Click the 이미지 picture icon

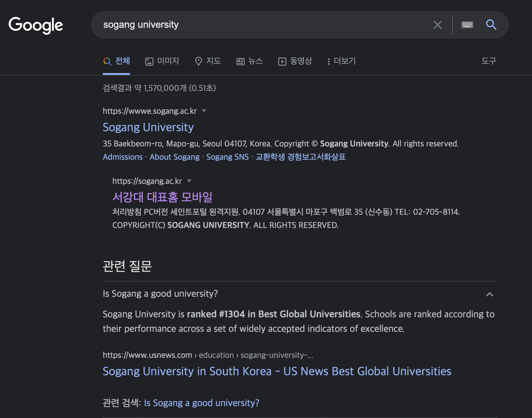tap(149, 62)
